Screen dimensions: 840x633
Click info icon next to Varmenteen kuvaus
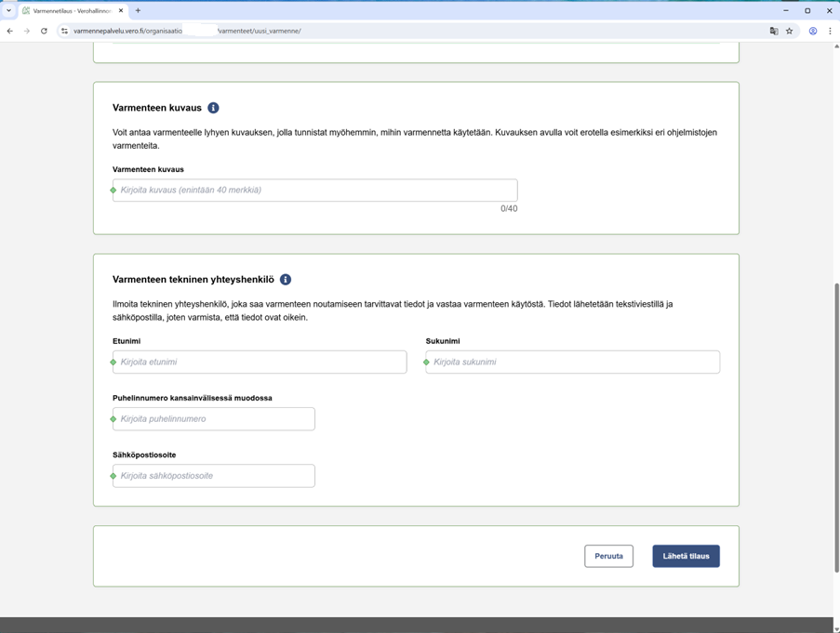[x=213, y=108]
